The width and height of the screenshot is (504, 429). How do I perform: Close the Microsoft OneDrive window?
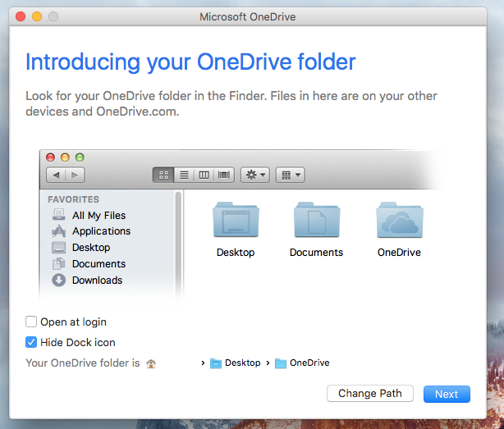coord(21,16)
